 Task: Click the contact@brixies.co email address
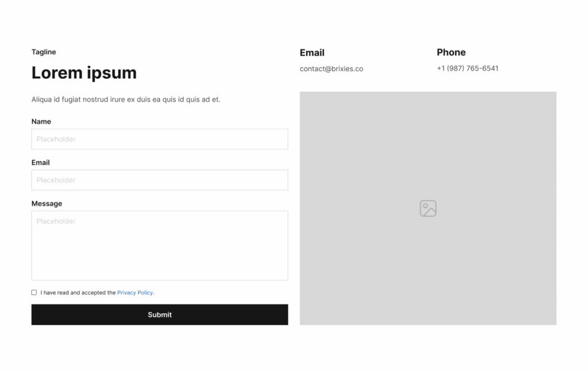tap(331, 69)
